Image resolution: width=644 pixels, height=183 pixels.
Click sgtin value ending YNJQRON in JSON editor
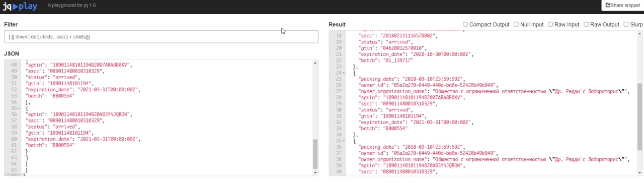coord(90,114)
